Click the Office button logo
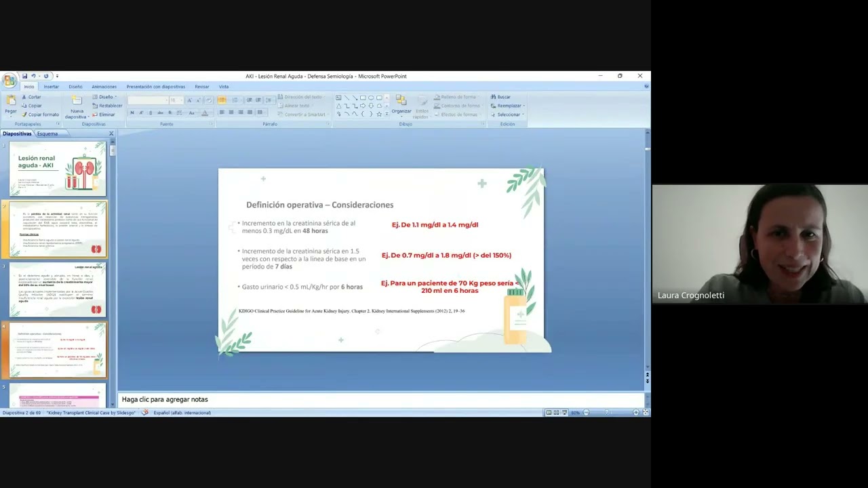 point(9,80)
